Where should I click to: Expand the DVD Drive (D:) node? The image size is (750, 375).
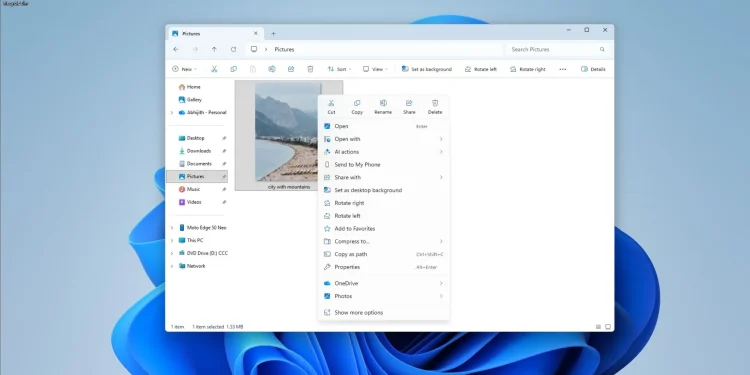point(172,254)
